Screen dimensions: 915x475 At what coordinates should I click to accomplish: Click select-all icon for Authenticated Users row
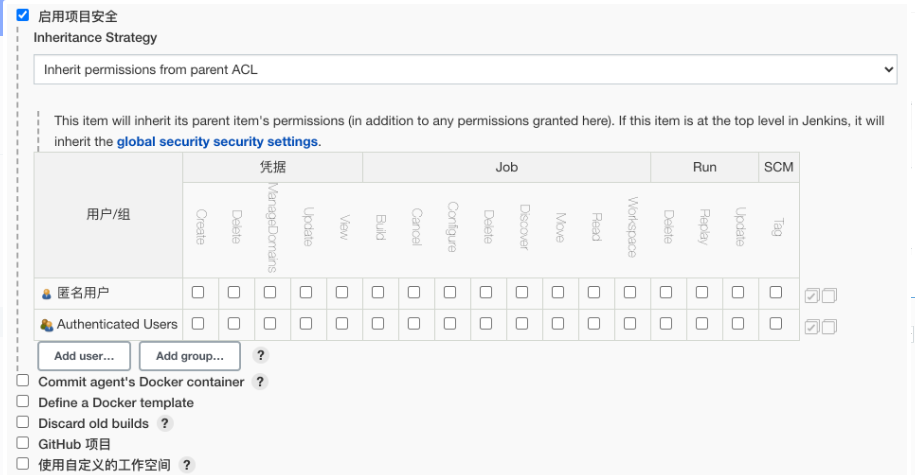pyautogui.click(x=812, y=326)
